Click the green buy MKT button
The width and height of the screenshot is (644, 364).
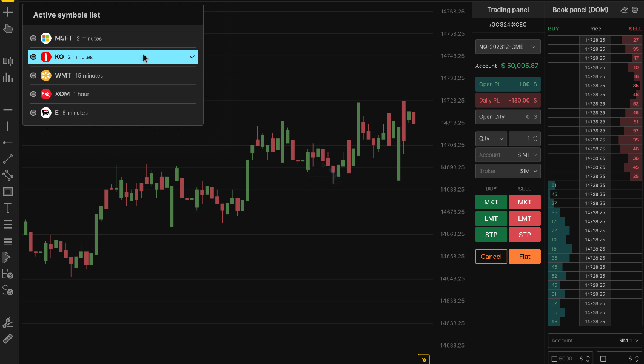tap(491, 202)
